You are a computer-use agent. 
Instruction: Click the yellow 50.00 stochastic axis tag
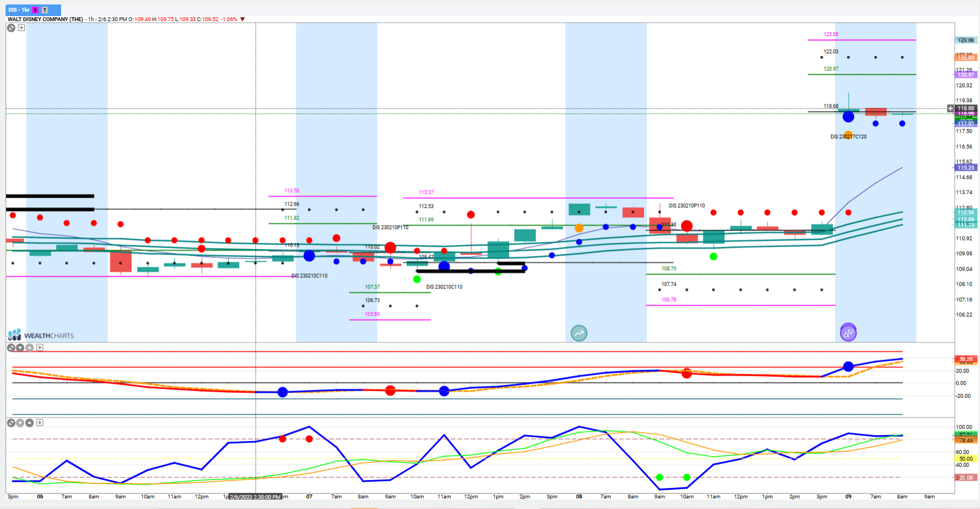(x=966, y=459)
